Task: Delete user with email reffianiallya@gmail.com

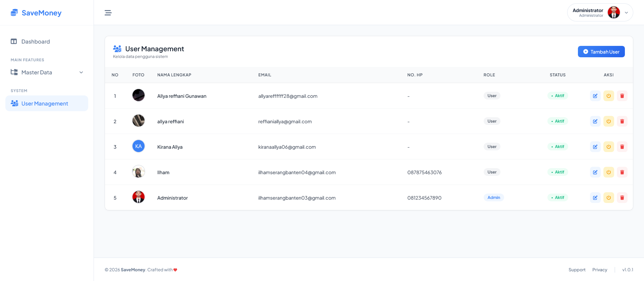Action: tap(622, 121)
